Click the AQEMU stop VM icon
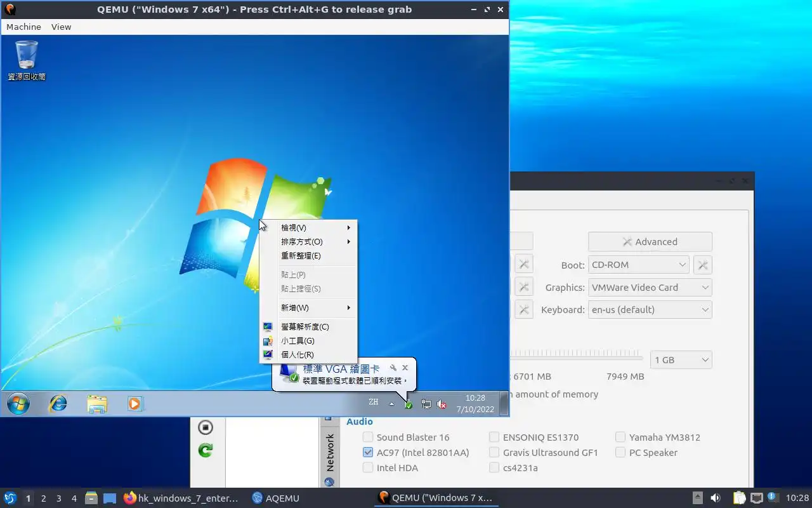Image resolution: width=812 pixels, height=508 pixels. [205, 427]
